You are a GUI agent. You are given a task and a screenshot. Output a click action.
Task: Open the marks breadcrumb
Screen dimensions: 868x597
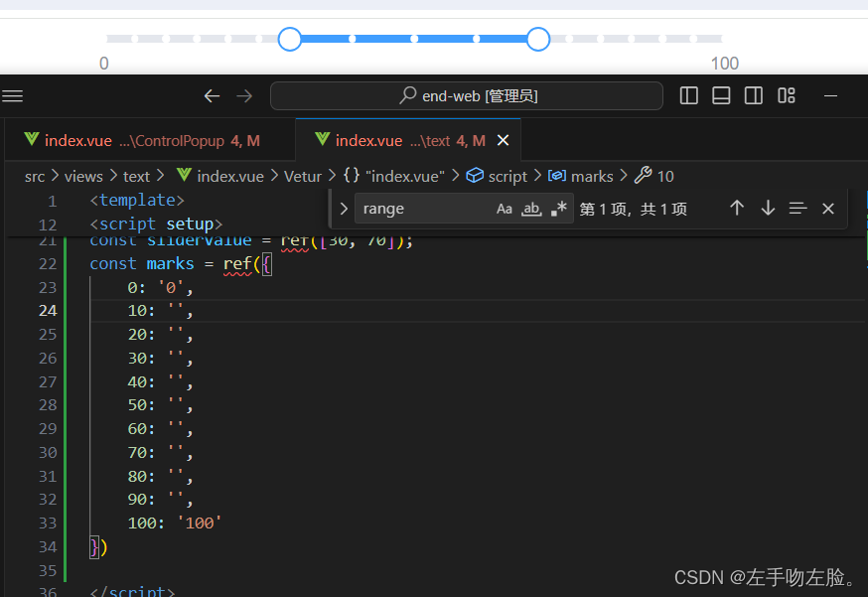point(581,176)
